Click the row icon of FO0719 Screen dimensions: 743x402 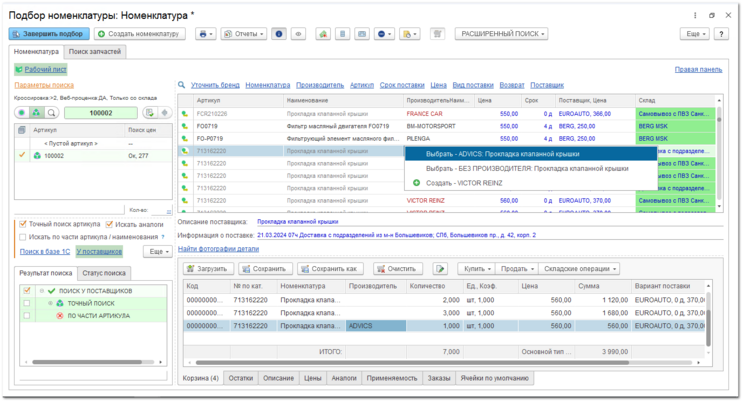(x=185, y=126)
